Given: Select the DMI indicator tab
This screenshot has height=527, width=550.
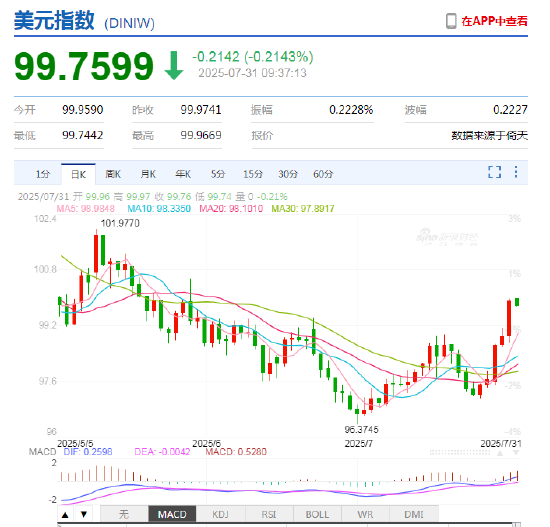Looking at the screenshot, I should coord(414,514).
